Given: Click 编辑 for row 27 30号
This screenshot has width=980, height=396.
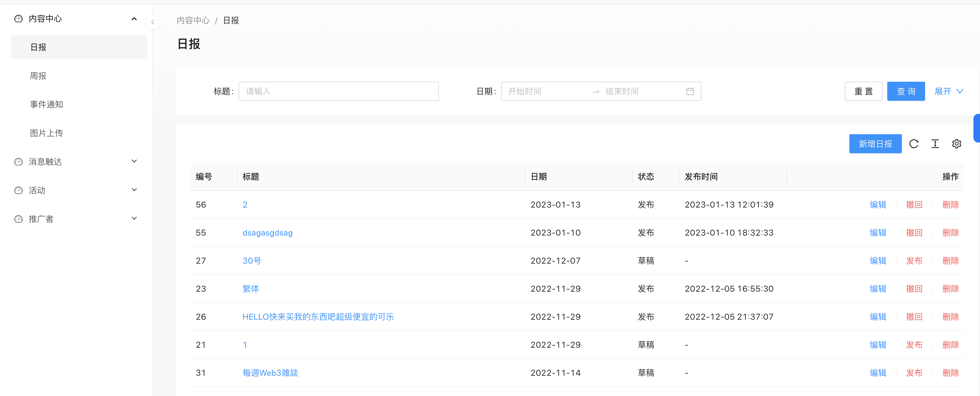Looking at the screenshot, I should click(878, 261).
